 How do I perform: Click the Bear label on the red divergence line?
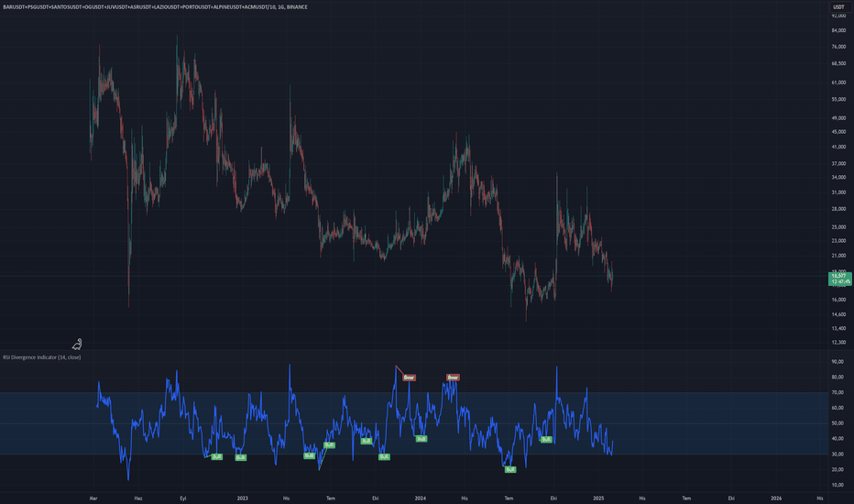click(409, 378)
